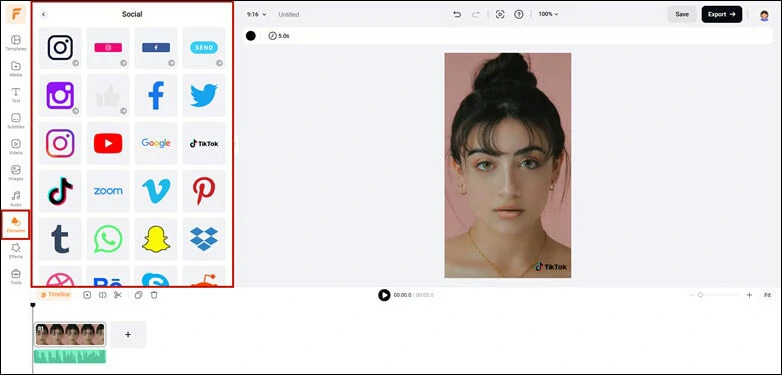This screenshot has width=782, height=375.
Task: Change the 5.0s scene duration
Action: pyautogui.click(x=279, y=36)
